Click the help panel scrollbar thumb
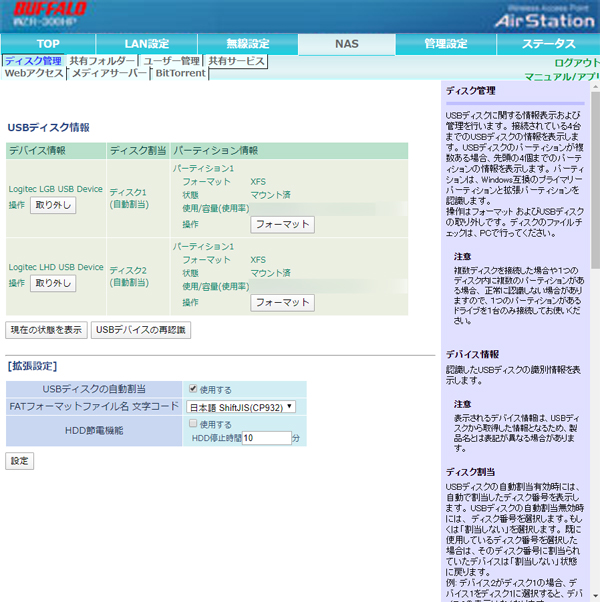 (595, 180)
